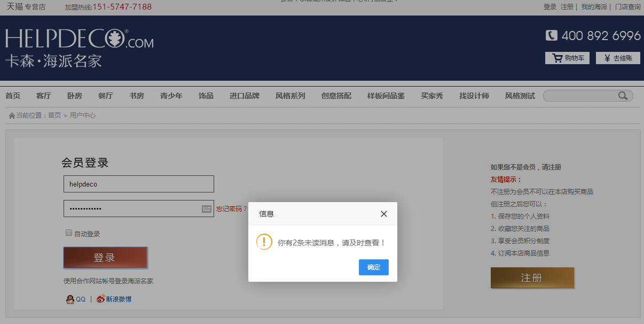644x324 pixels.
Task: Click the 忘记密码 link
Action: click(231, 209)
